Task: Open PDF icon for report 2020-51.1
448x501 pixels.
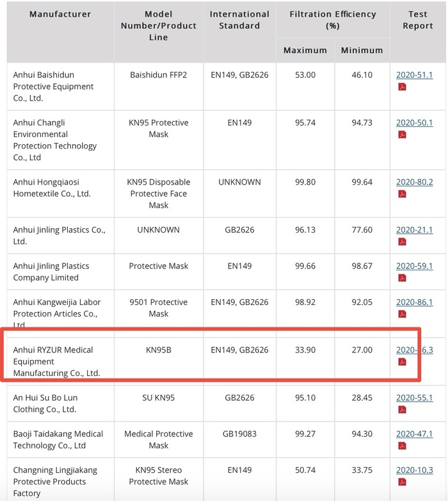Action: coord(402,87)
